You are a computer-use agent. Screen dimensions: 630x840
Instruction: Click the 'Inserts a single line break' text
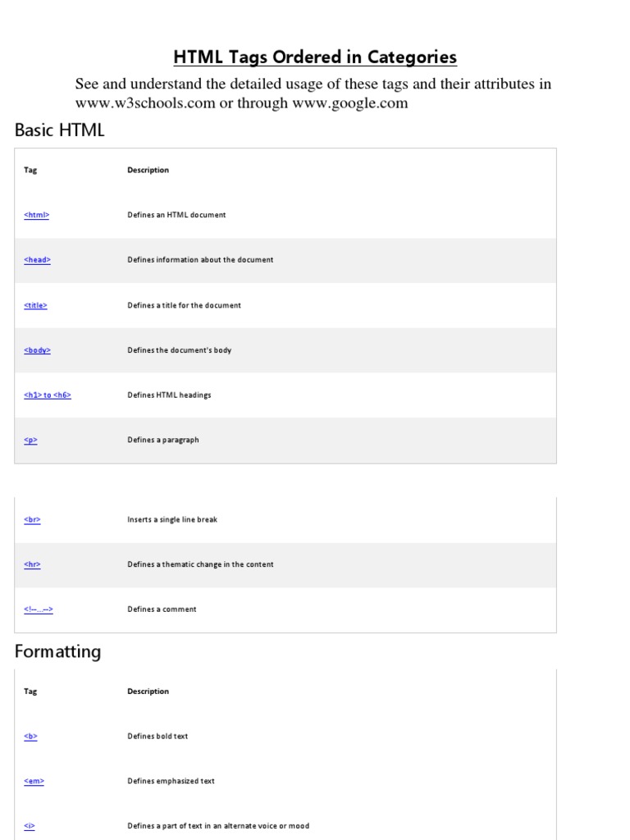pos(172,520)
